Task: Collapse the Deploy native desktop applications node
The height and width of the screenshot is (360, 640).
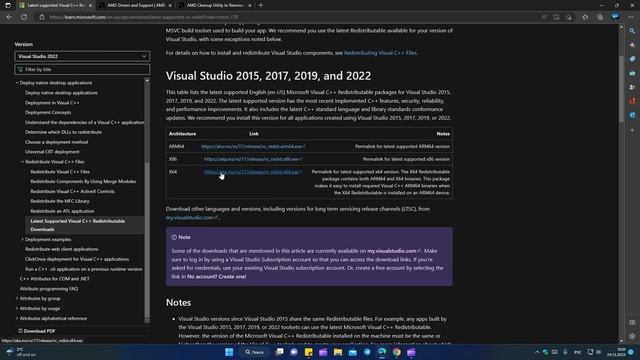Action: tap(17, 83)
